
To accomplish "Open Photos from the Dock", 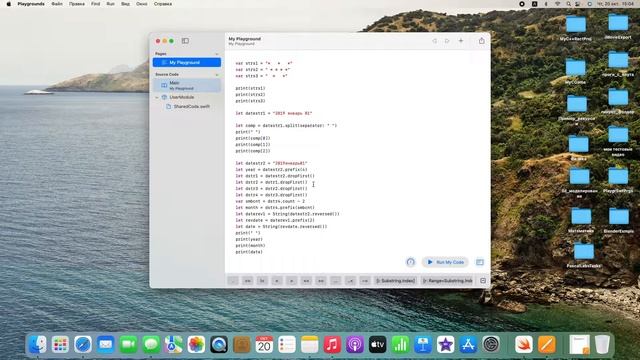I will 196,345.
